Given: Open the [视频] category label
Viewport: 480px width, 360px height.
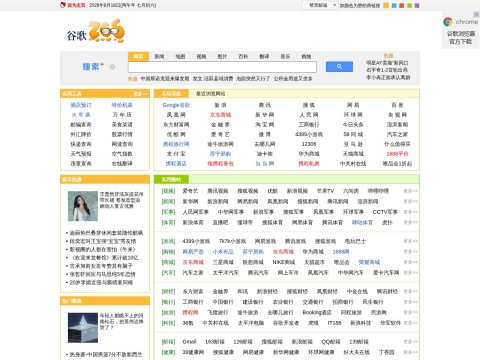Looking at the screenshot, I should pos(168,191).
